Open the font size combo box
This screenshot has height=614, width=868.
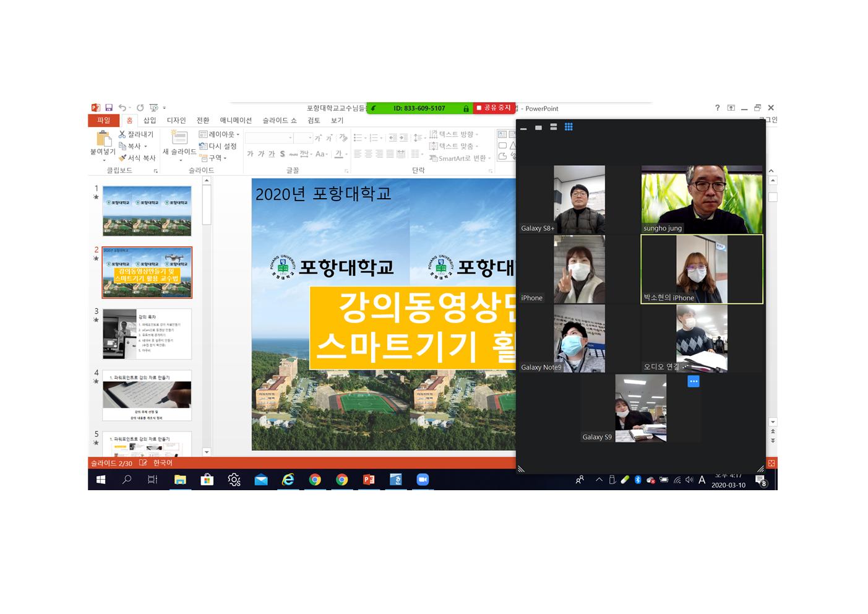click(x=303, y=138)
